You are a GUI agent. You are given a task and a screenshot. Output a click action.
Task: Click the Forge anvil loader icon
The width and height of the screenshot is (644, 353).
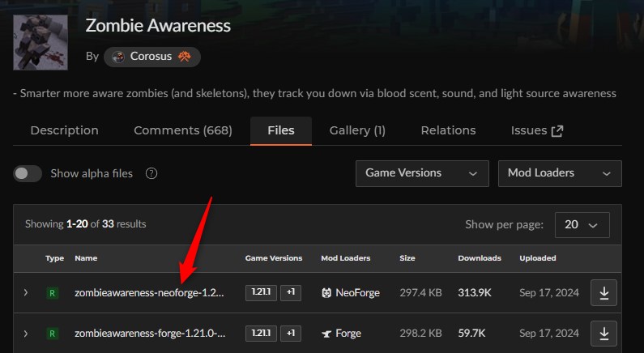(326, 334)
